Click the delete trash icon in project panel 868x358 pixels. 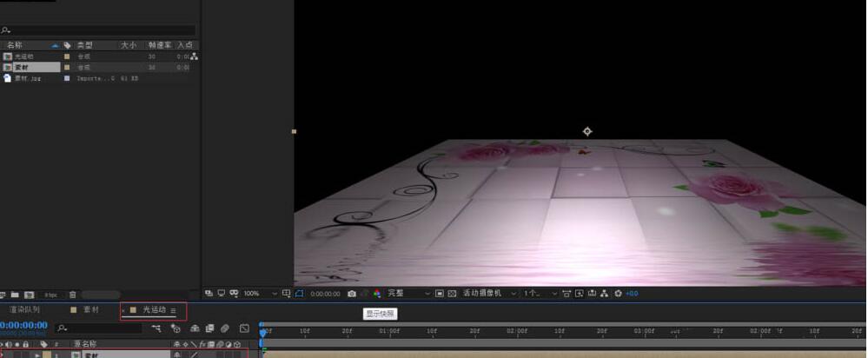pos(72,295)
